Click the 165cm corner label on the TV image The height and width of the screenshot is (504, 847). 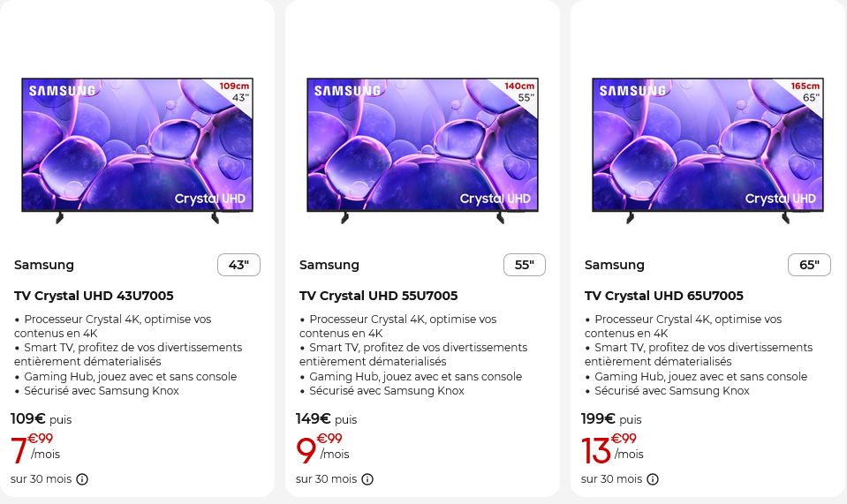point(805,86)
